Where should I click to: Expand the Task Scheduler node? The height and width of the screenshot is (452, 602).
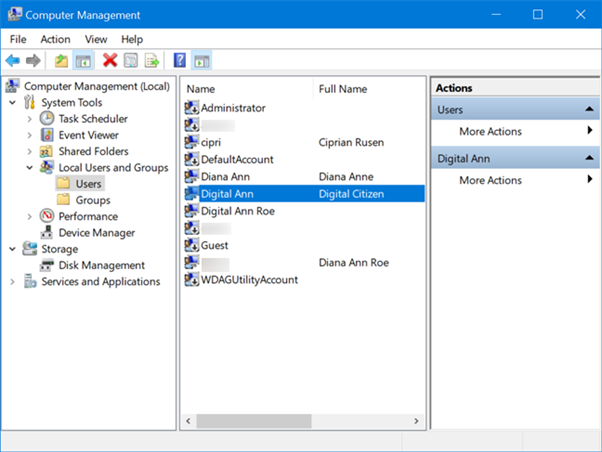pyautogui.click(x=29, y=119)
